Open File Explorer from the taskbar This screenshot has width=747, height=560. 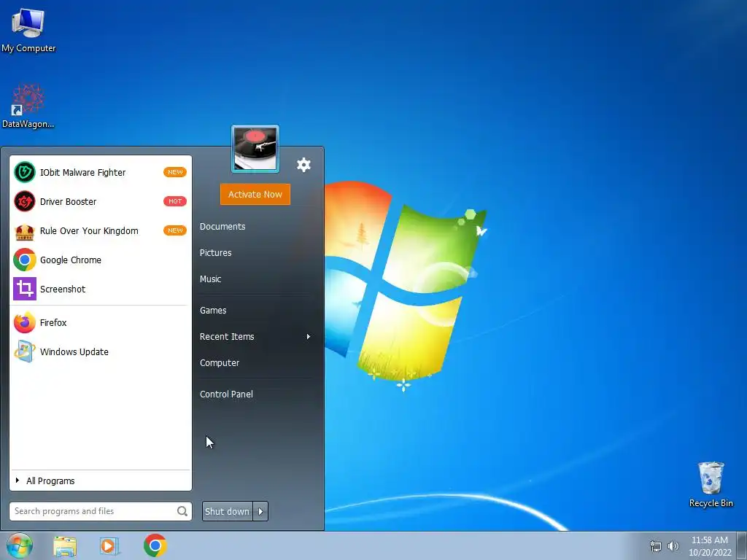[x=65, y=546]
